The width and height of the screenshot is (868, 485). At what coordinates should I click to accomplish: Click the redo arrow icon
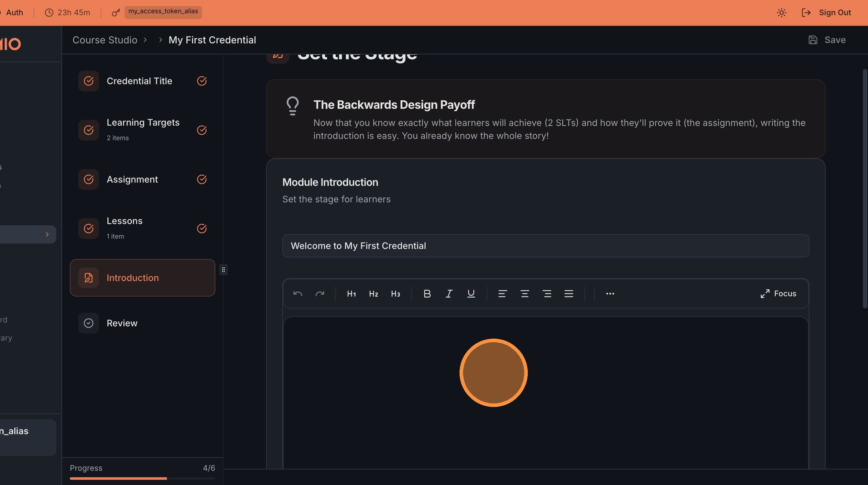tap(320, 294)
